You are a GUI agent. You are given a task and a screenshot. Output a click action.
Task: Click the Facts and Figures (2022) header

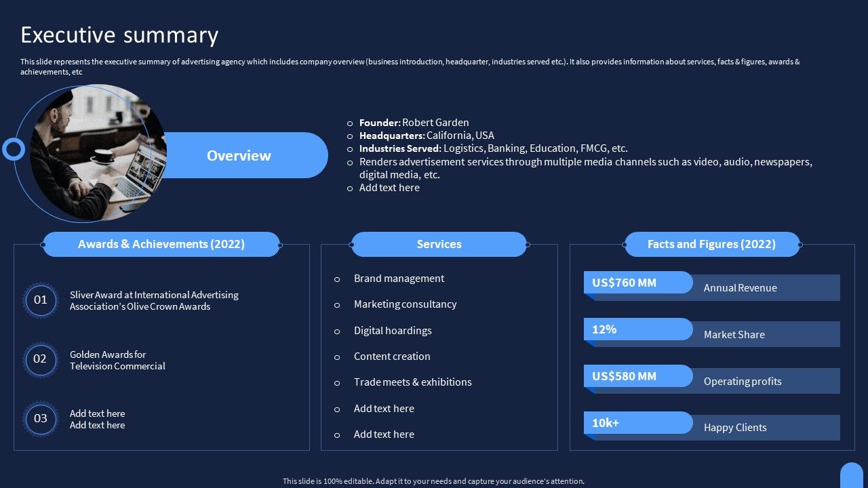pyautogui.click(x=712, y=244)
